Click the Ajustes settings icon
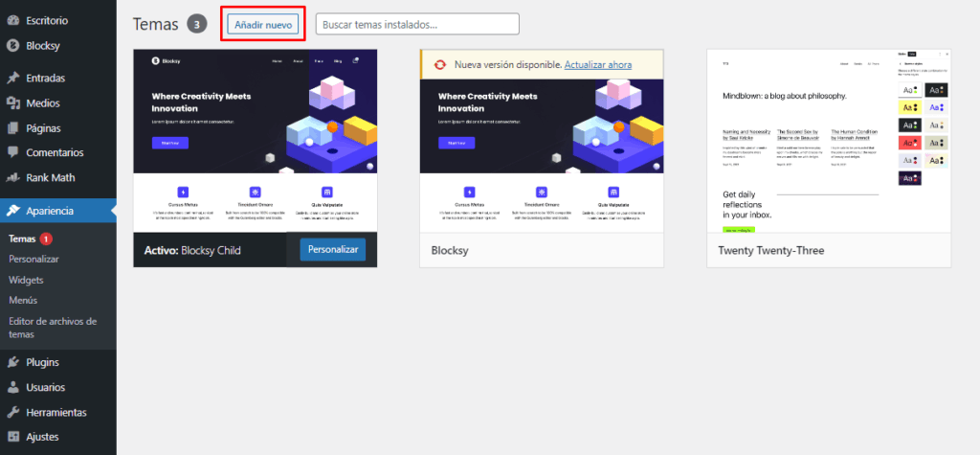 12,436
